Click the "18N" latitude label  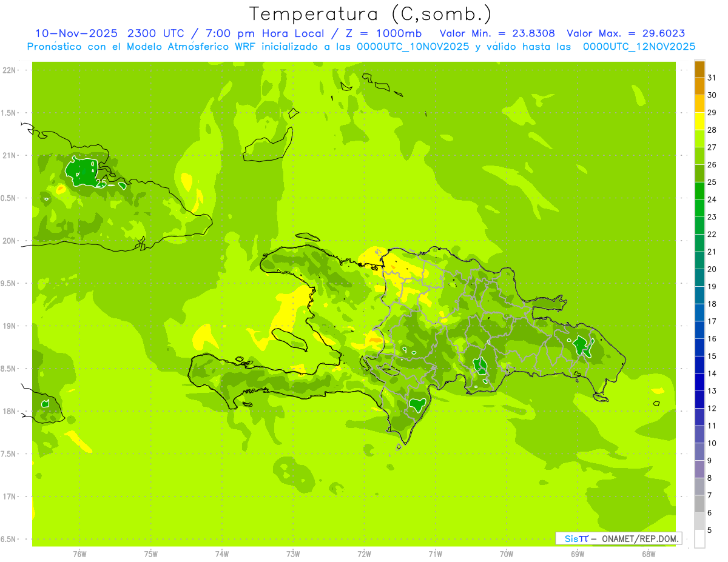(x=9, y=411)
